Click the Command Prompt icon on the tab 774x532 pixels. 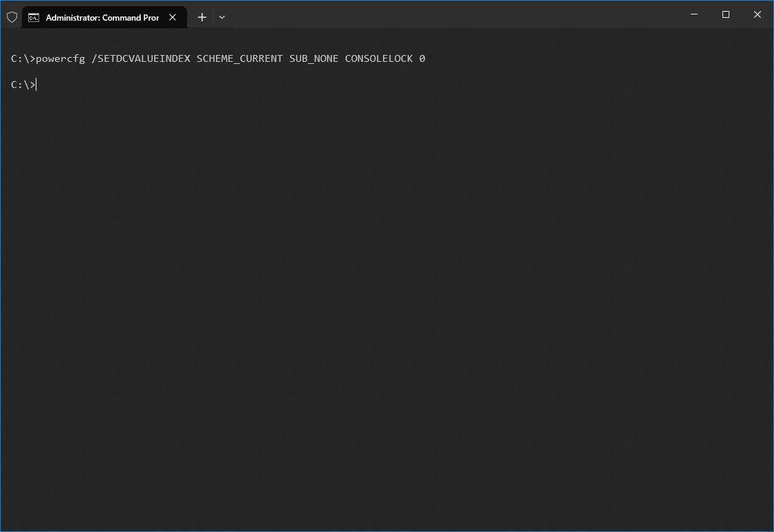[34, 16]
